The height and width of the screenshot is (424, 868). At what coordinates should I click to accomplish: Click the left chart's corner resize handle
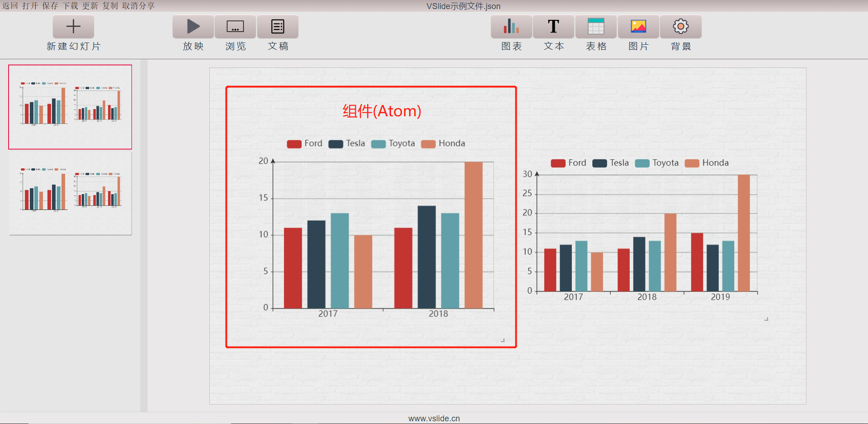[503, 340]
